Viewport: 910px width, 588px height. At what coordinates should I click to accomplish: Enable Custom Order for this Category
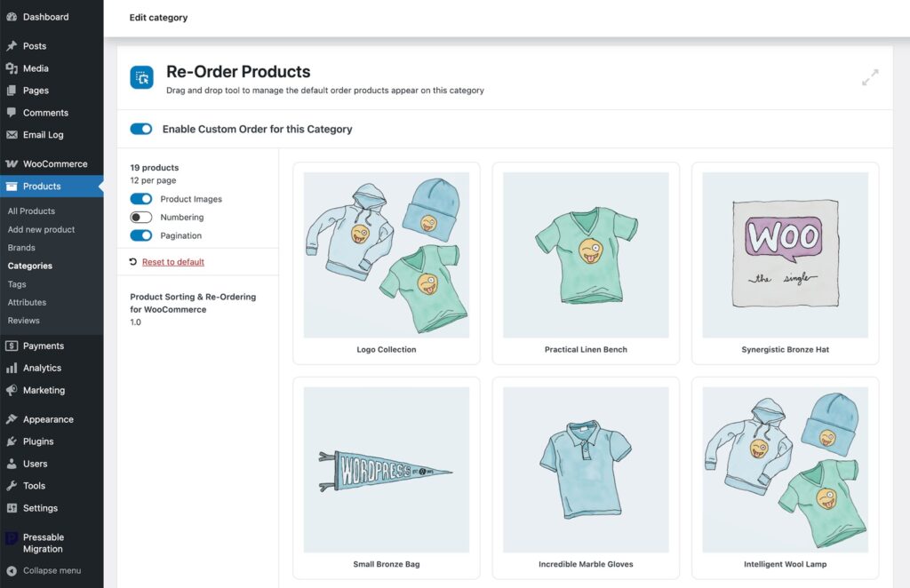tap(141, 128)
